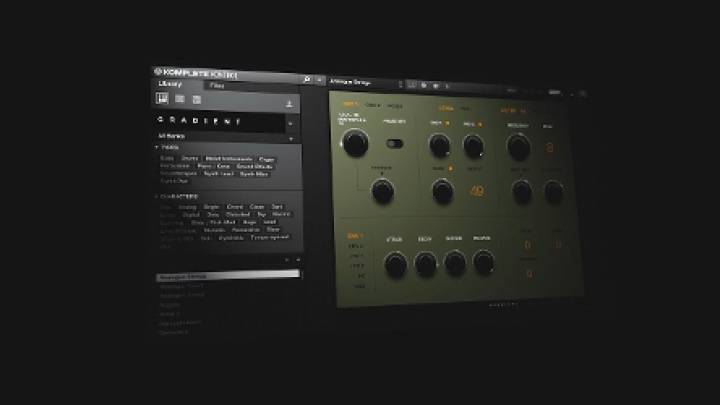Open the All Banks dropdown
The image size is (720, 405).
click(x=227, y=136)
